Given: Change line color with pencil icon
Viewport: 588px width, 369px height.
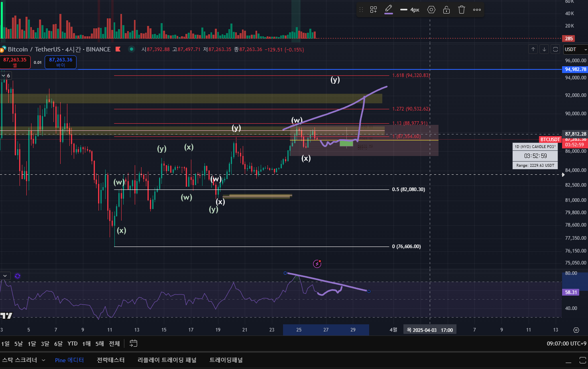Looking at the screenshot, I should (389, 10).
